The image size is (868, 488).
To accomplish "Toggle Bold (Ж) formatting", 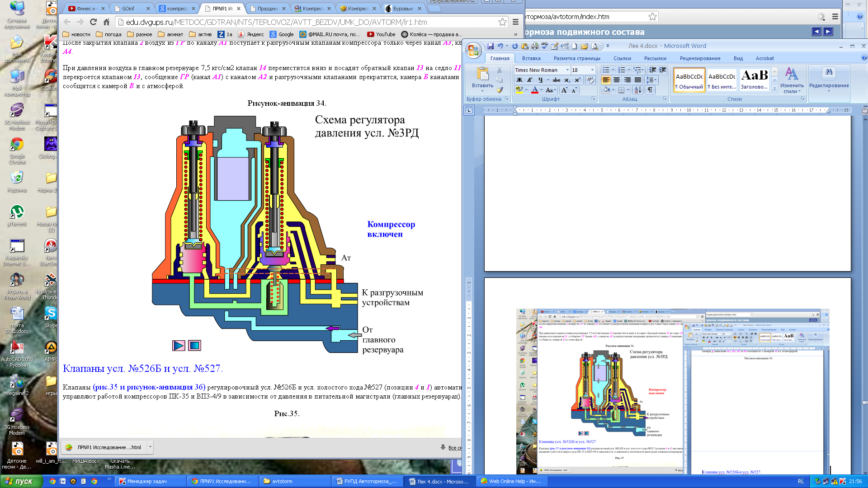I will 519,80.
